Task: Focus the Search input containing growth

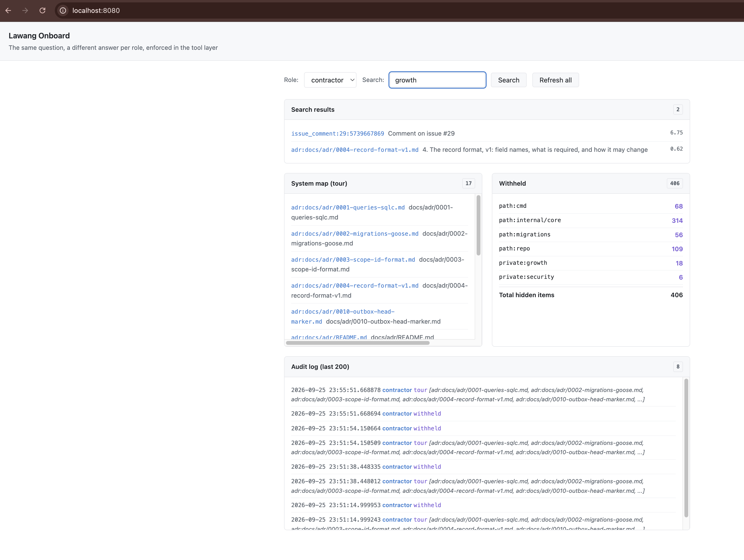Action: [437, 80]
